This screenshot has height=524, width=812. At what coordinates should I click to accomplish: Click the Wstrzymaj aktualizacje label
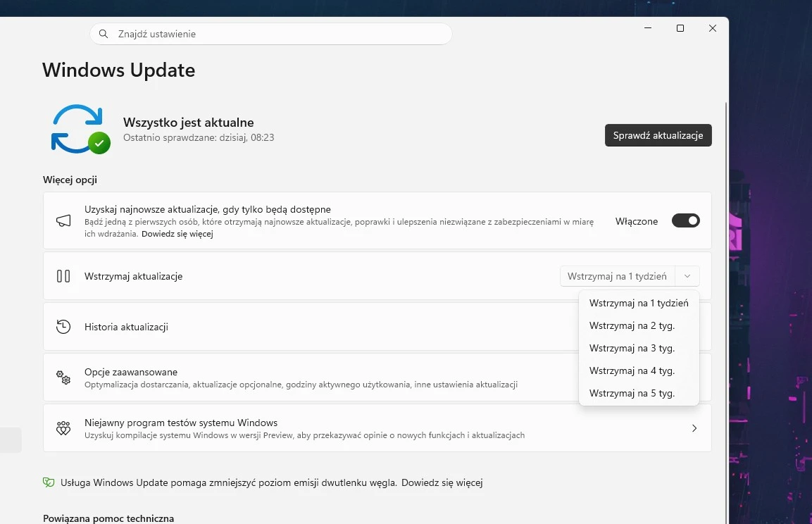134,277
